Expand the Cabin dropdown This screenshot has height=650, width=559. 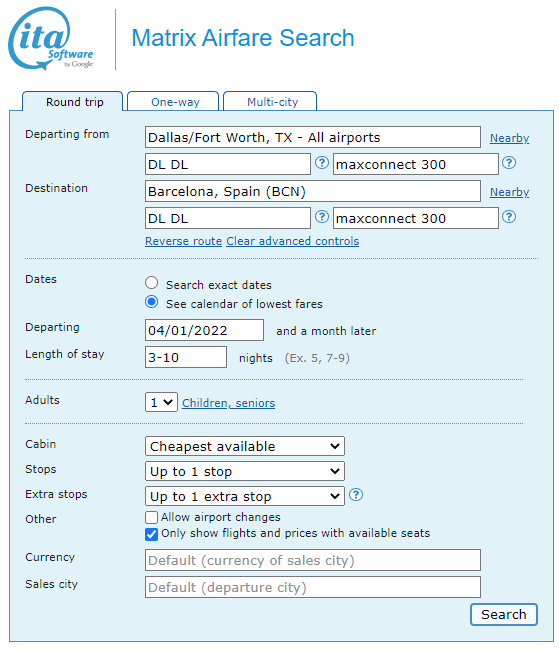[x=245, y=446]
